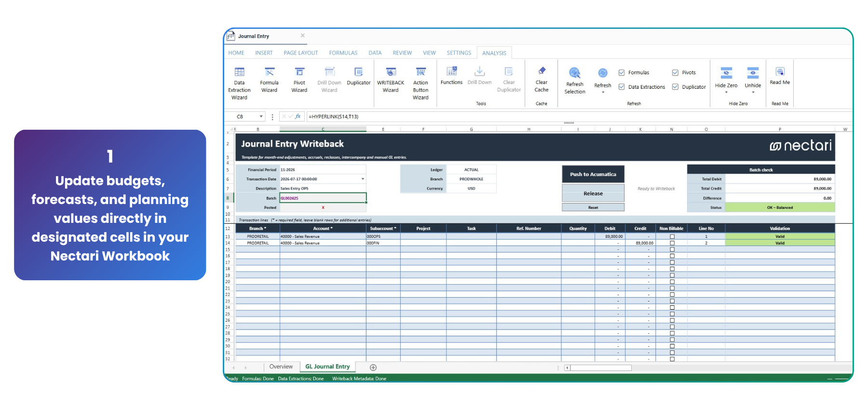
Task: Click into the formula bar text
Action: click(x=579, y=117)
